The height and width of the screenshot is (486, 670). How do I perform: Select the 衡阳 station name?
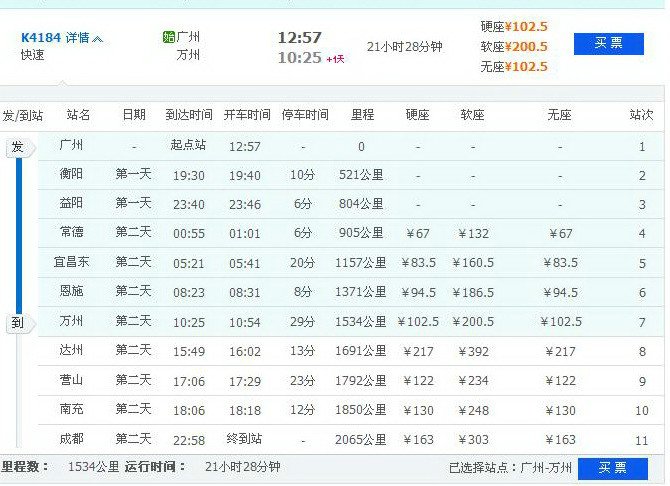(71, 174)
